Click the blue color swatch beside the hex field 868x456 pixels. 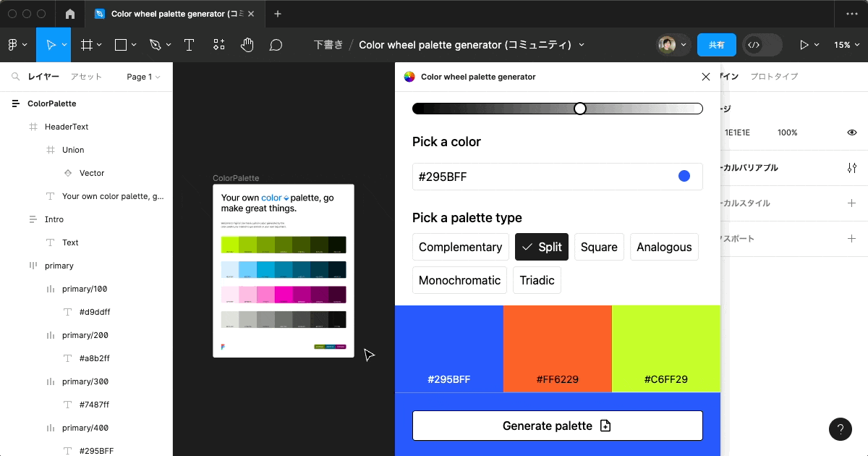pos(684,176)
